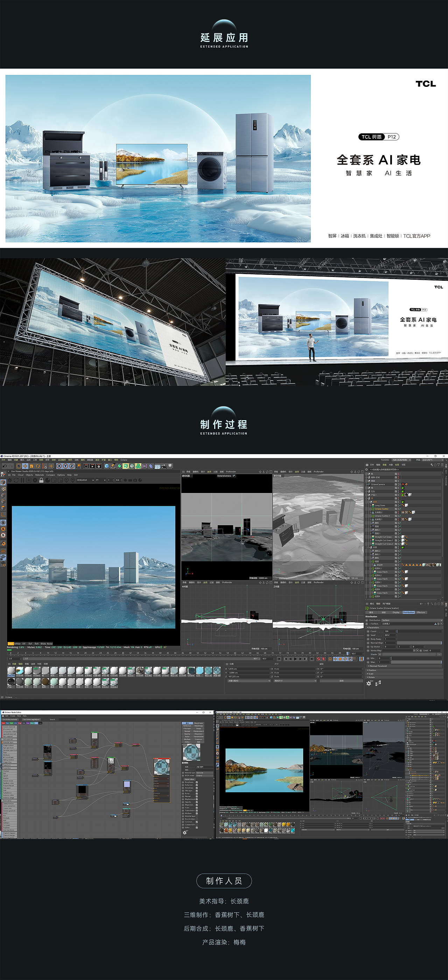Click the Coordinate System icon beside Z
This screenshot has width=448, height=980.
[x=79, y=466]
